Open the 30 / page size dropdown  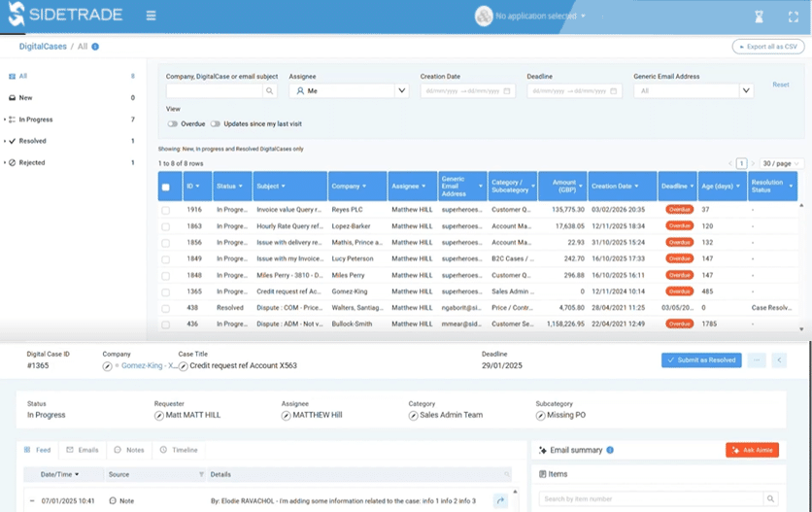point(781,164)
